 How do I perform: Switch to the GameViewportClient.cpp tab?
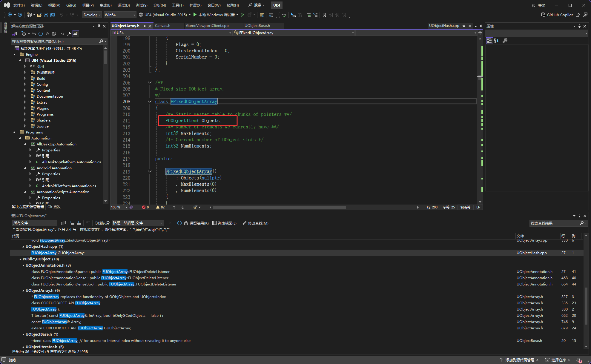point(207,26)
